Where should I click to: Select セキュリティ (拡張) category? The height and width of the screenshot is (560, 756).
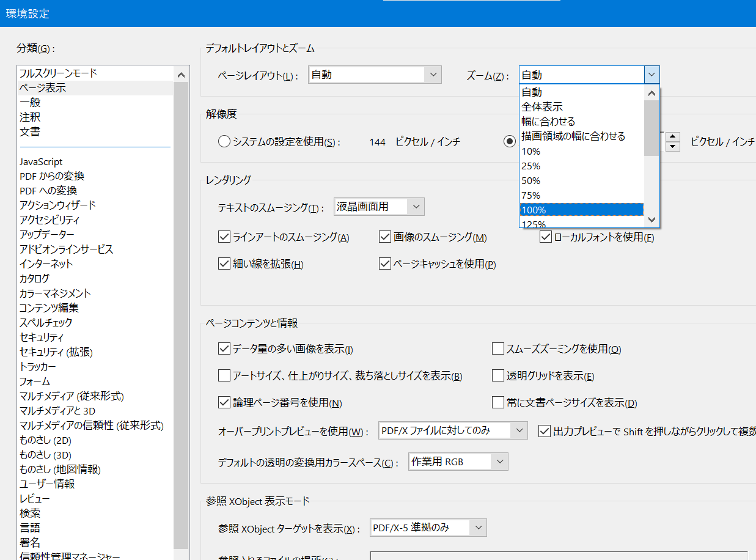coord(56,352)
